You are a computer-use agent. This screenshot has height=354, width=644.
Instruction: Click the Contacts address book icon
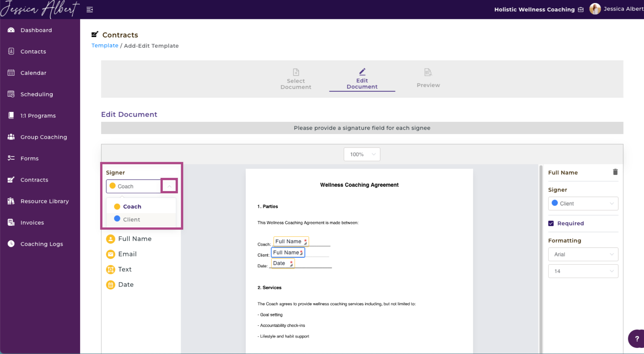click(x=11, y=51)
